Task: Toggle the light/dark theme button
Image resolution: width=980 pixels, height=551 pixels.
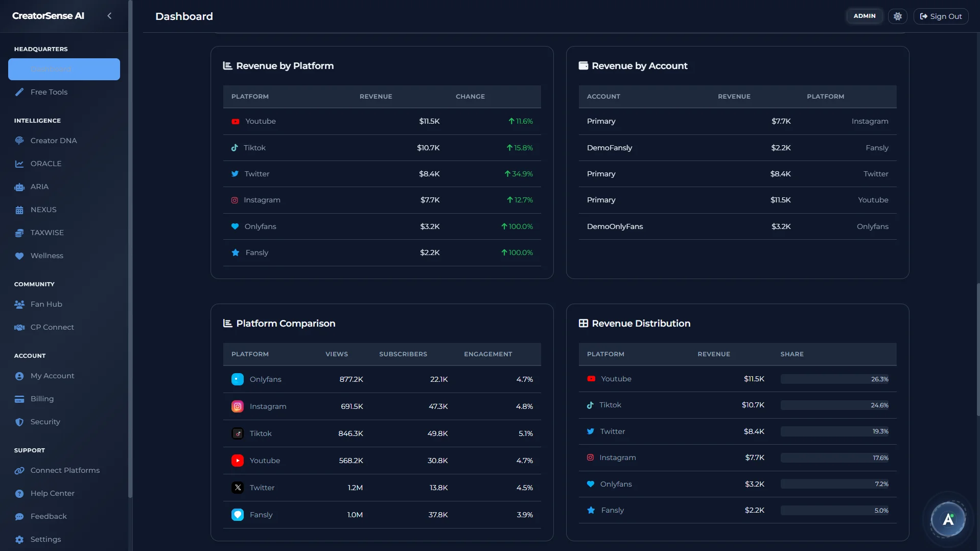Action: pyautogui.click(x=897, y=16)
